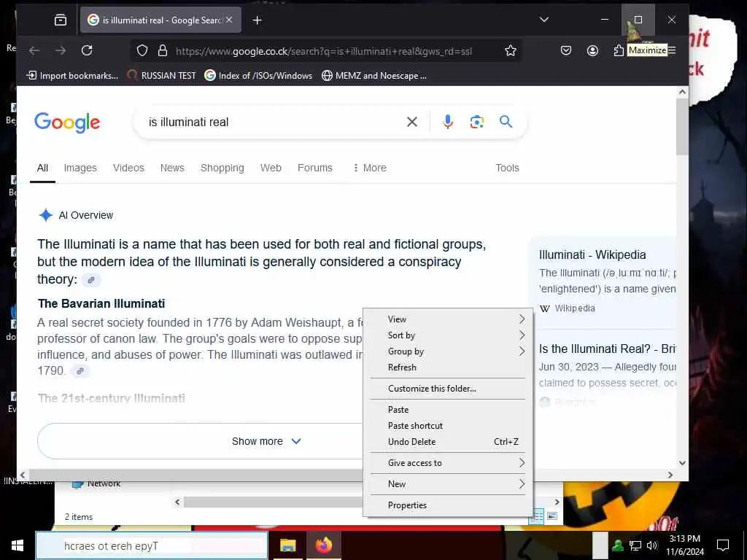Open Import bookmarks toolbar item
The image size is (747, 560).
(x=72, y=75)
